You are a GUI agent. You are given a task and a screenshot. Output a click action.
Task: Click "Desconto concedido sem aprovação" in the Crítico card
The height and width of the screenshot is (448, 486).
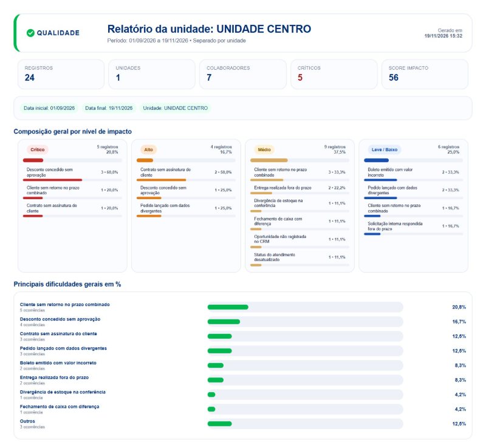(50, 172)
